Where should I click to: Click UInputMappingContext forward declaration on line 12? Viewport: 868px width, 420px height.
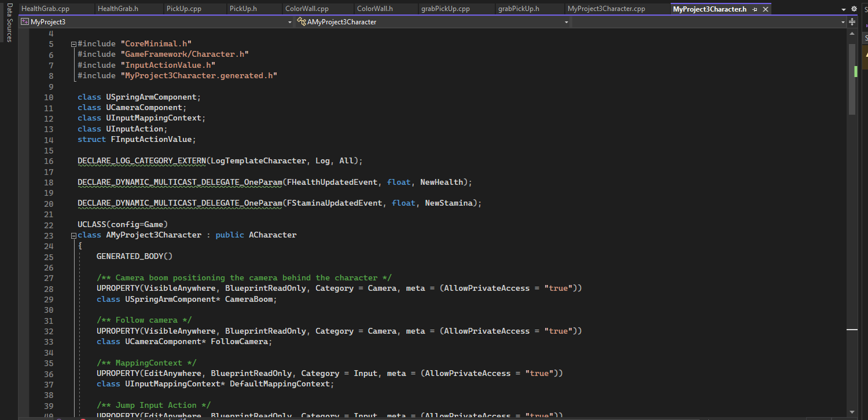[153, 118]
